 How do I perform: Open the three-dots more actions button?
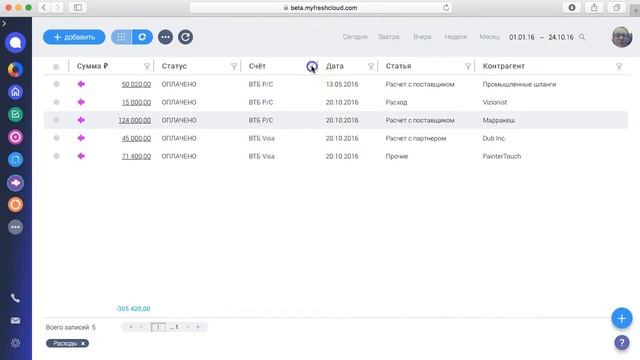click(165, 37)
